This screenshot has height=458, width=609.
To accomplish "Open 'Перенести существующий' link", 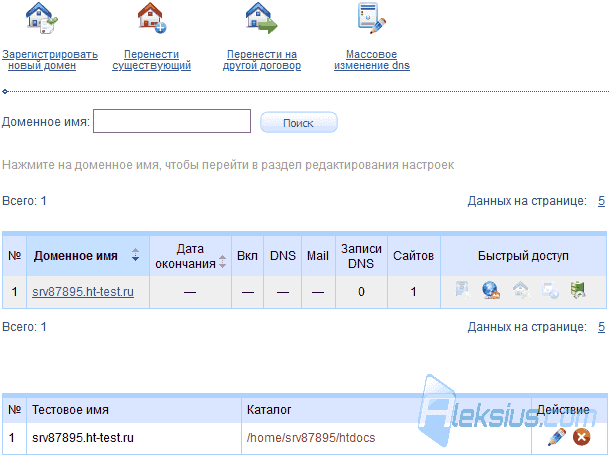I will (151, 60).
